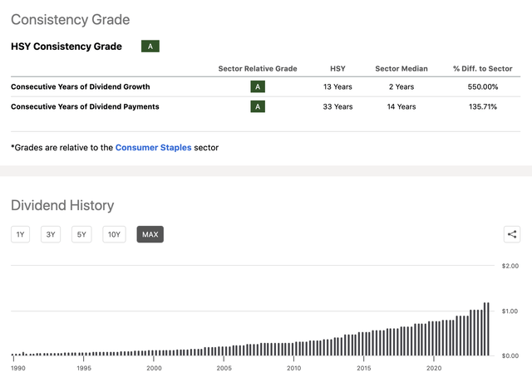
Task: Click the Dividend Payments grade A badge
Action: (259, 106)
